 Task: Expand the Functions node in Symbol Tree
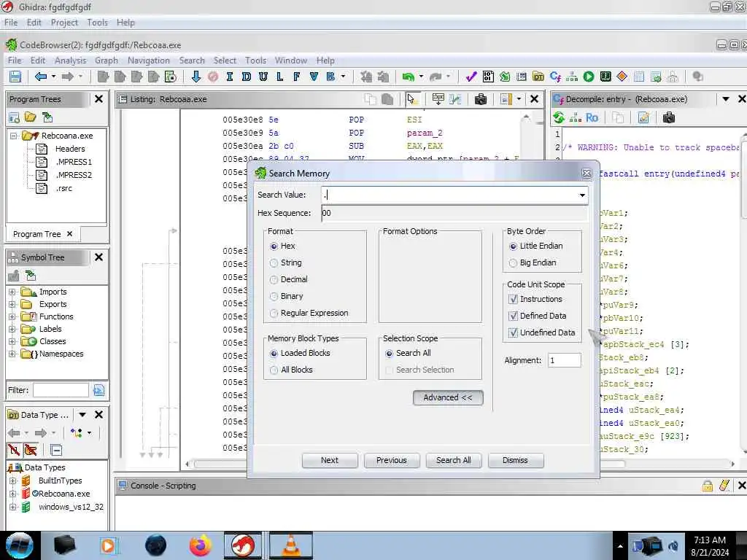tap(12, 316)
